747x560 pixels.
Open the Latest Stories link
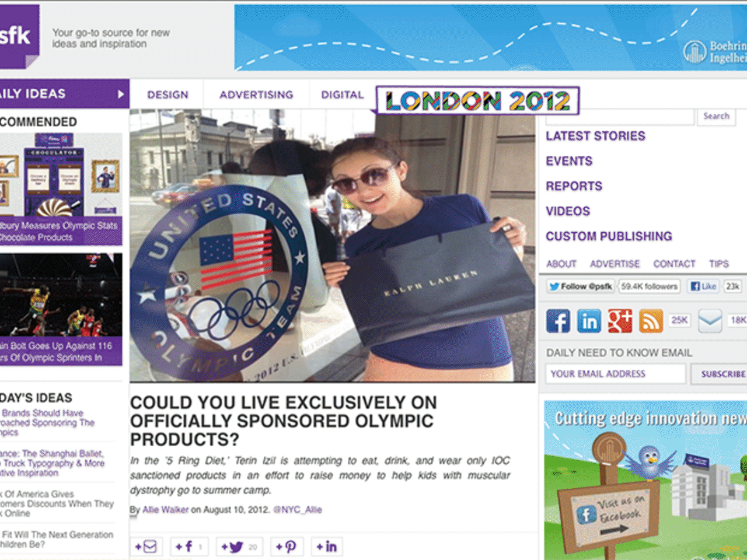coord(595,136)
